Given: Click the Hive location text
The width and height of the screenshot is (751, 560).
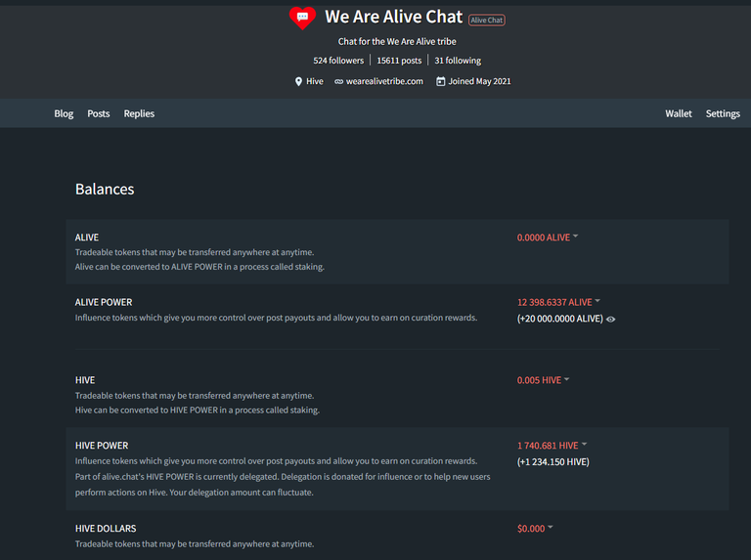Looking at the screenshot, I should [315, 81].
